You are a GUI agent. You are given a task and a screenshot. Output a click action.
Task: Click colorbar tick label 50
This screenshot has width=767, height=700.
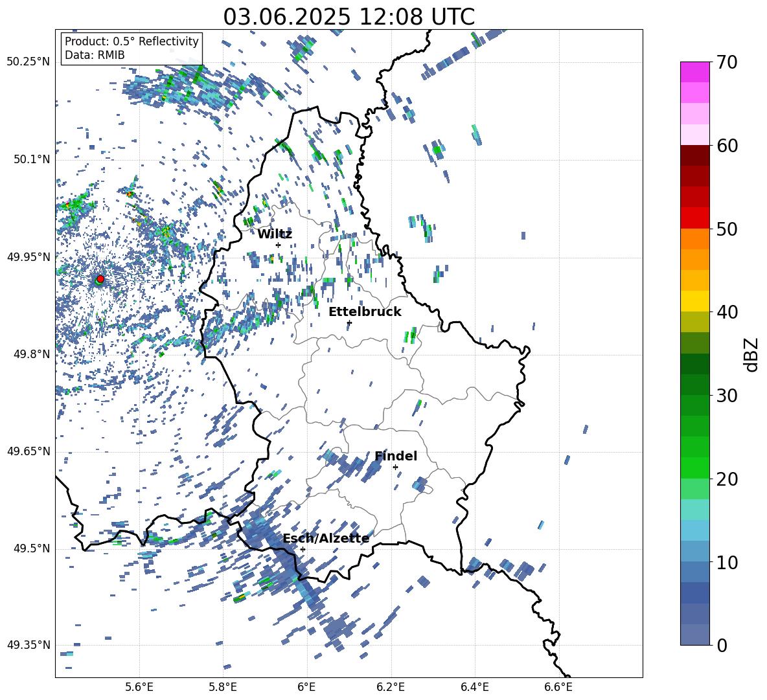(x=727, y=229)
